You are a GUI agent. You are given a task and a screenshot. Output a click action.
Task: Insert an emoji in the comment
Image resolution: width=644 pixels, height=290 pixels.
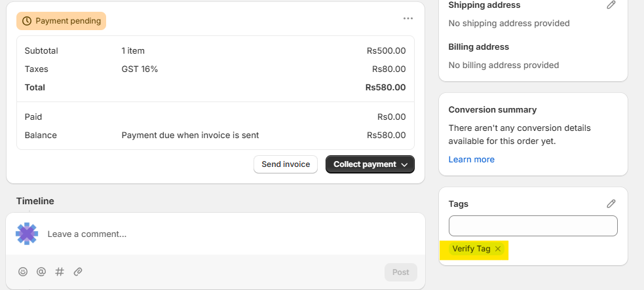23,272
